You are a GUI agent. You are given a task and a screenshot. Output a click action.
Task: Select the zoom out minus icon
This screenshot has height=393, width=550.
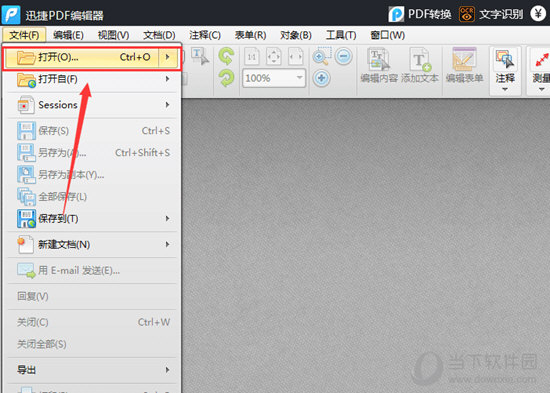pos(343,56)
